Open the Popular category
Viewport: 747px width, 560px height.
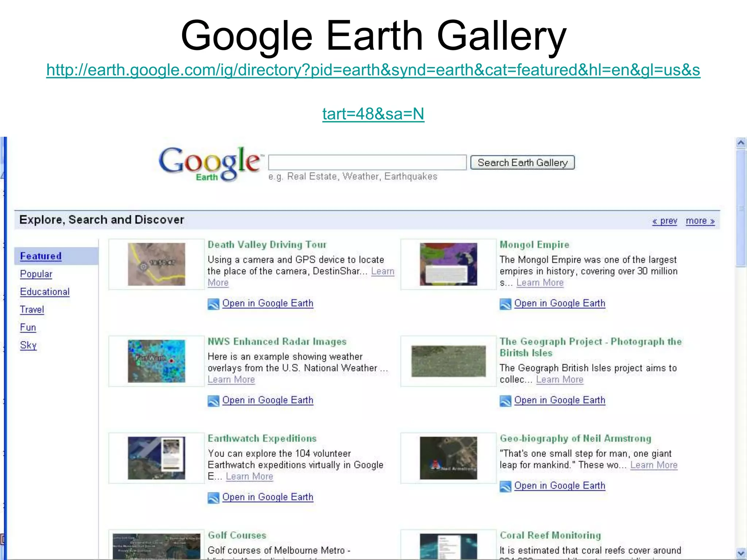click(36, 274)
